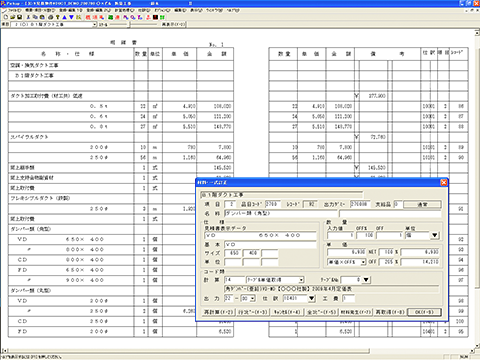Open the 表示(V) menu
480x360 pixels.
tap(197, 10)
